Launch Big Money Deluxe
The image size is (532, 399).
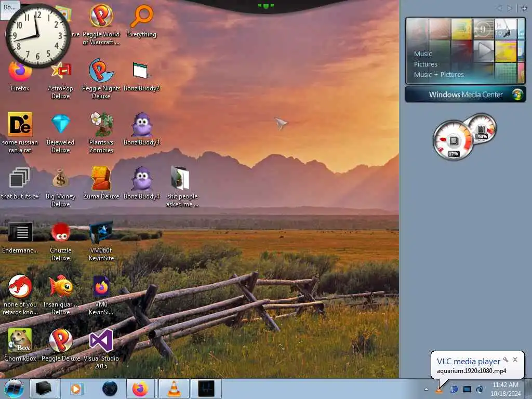click(x=60, y=187)
